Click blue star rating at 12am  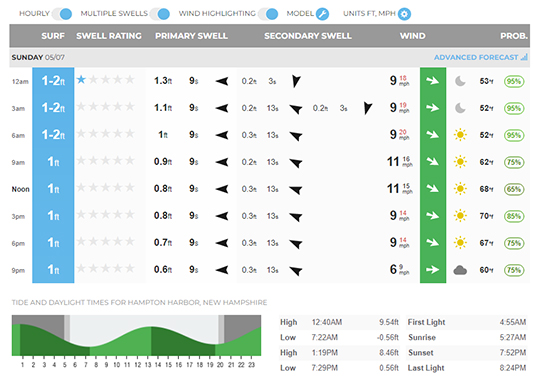pyautogui.click(x=81, y=80)
